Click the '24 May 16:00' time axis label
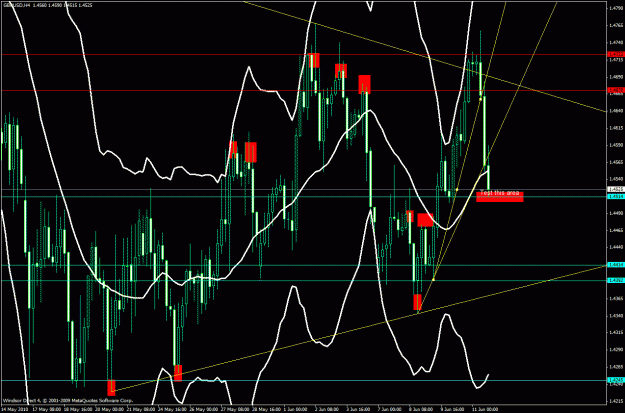The height and width of the screenshot is (413, 625). [x=173, y=409]
